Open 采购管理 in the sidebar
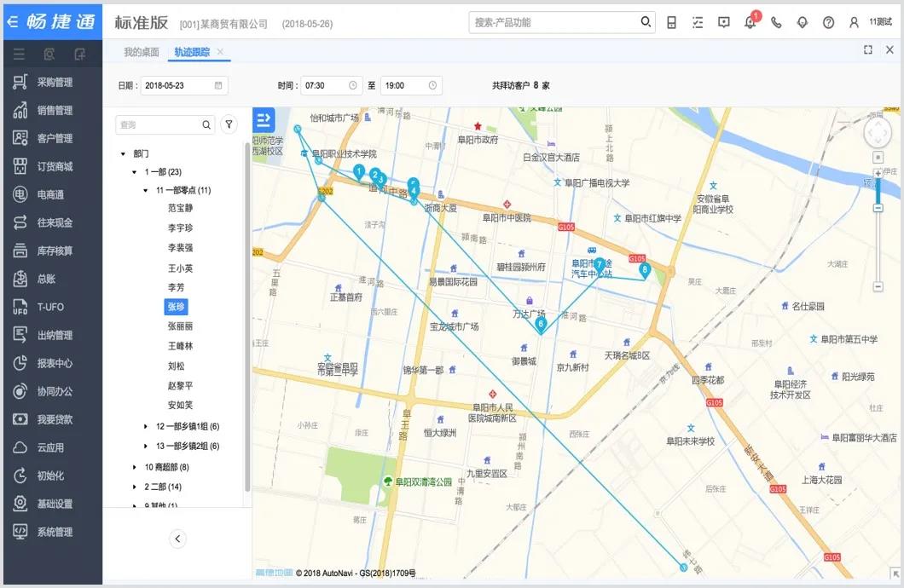This screenshot has height=588, width=904. 53,82
